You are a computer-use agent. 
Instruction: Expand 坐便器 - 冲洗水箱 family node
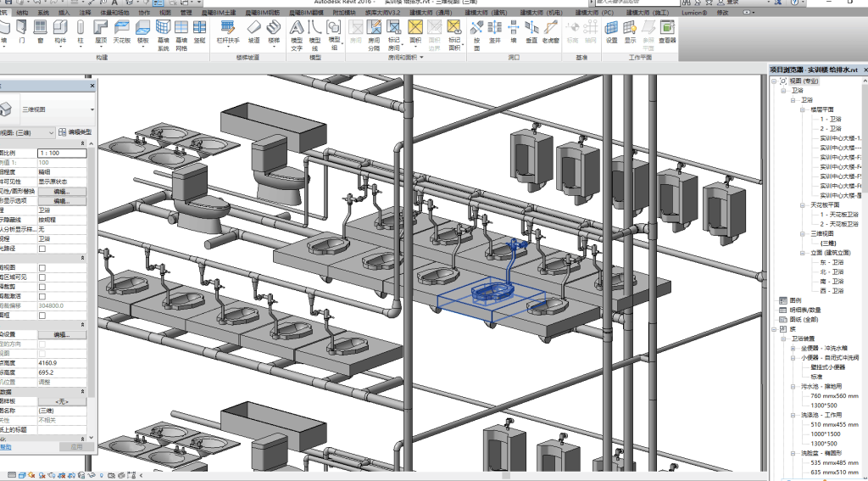pos(793,349)
